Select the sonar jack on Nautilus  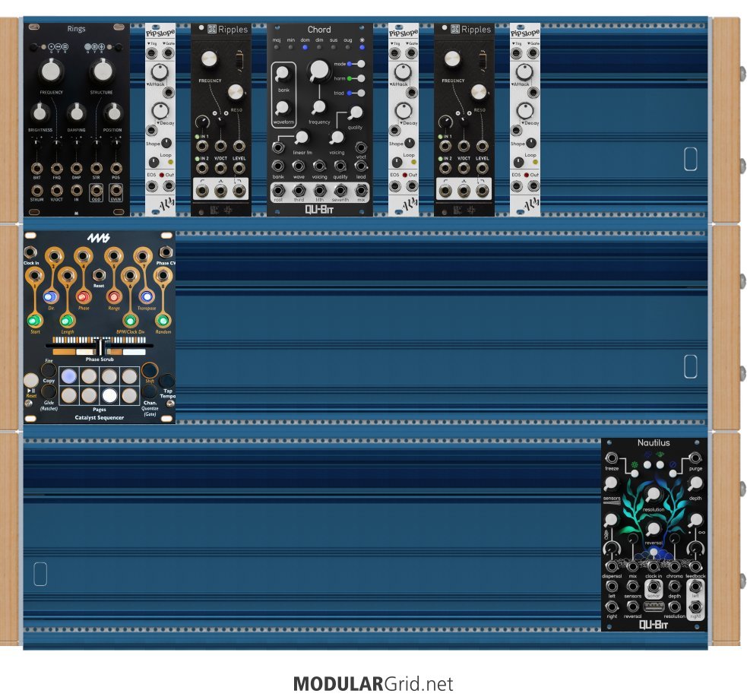click(653, 587)
